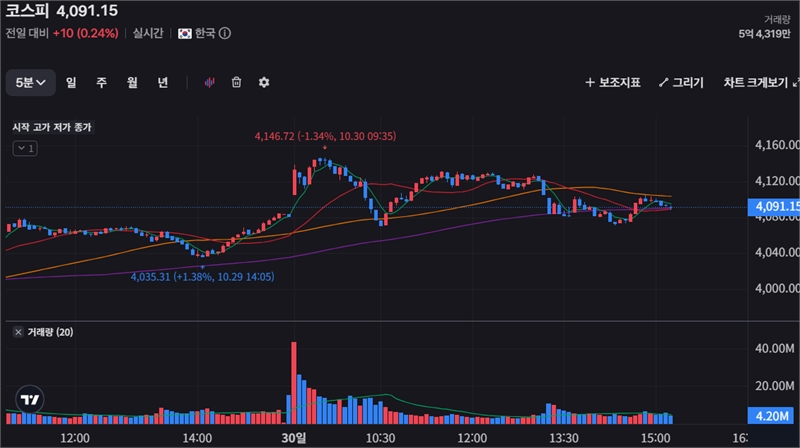800x448 pixels.
Task: Open chart settings gear icon
Action: 264,83
